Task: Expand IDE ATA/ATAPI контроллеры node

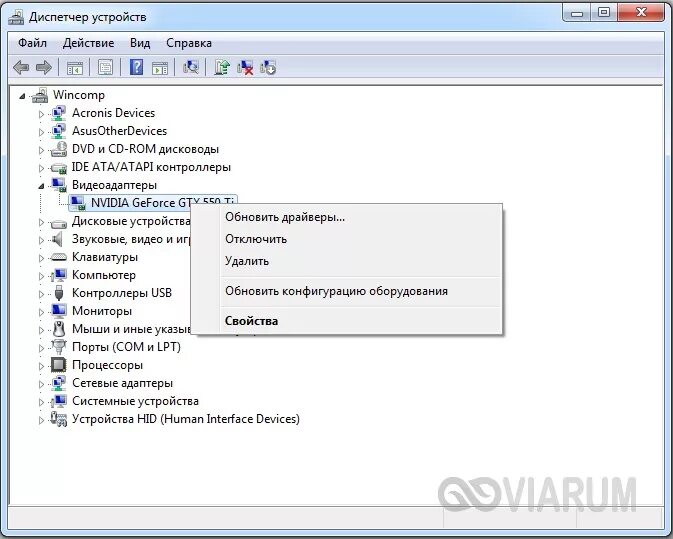Action: coord(41,168)
